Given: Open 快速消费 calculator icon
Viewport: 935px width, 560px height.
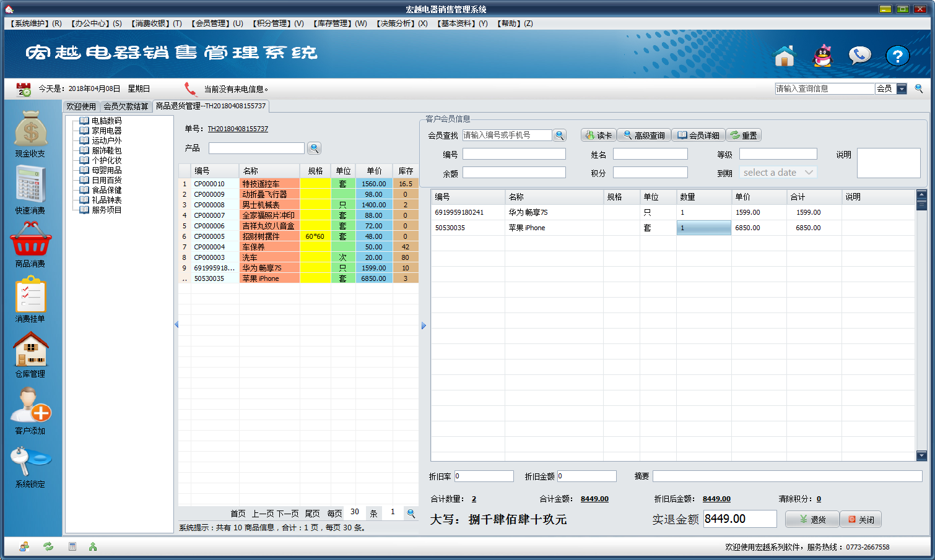Looking at the screenshot, I should tap(30, 185).
